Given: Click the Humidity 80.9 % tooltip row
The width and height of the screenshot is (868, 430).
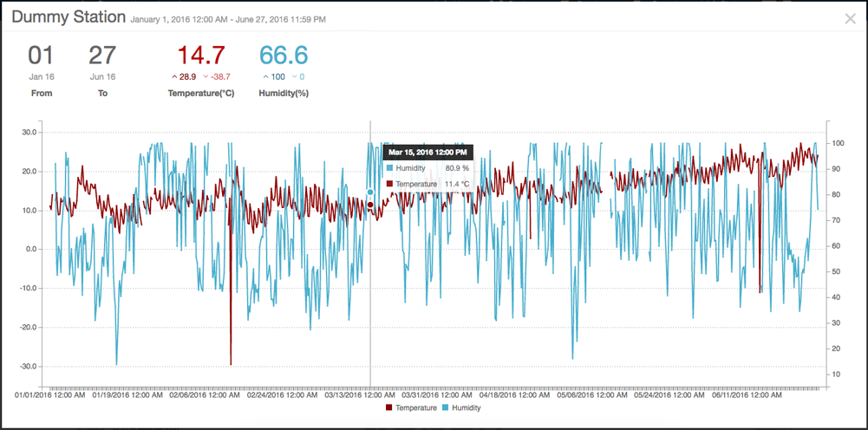Looking at the screenshot, I should 427,167.
